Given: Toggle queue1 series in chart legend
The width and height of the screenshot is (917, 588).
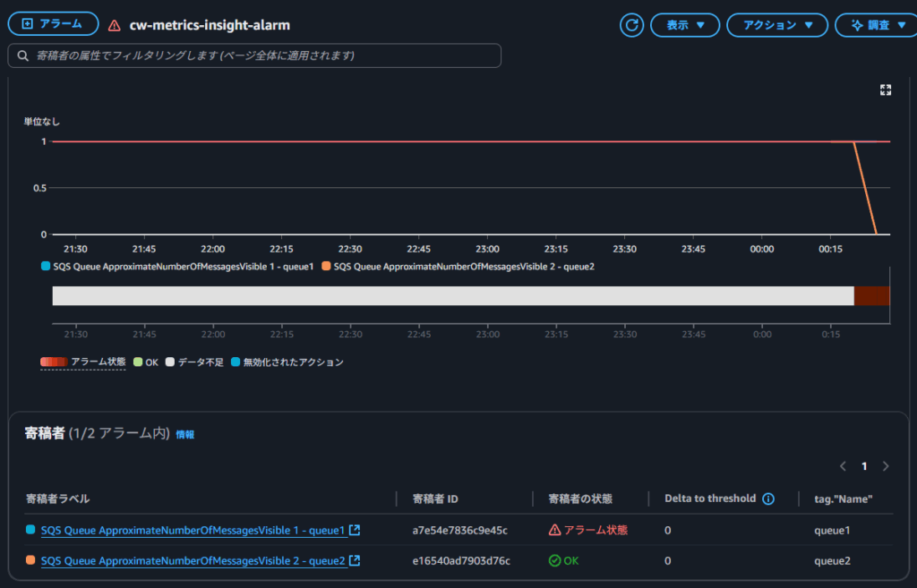Looking at the screenshot, I should click(x=177, y=266).
